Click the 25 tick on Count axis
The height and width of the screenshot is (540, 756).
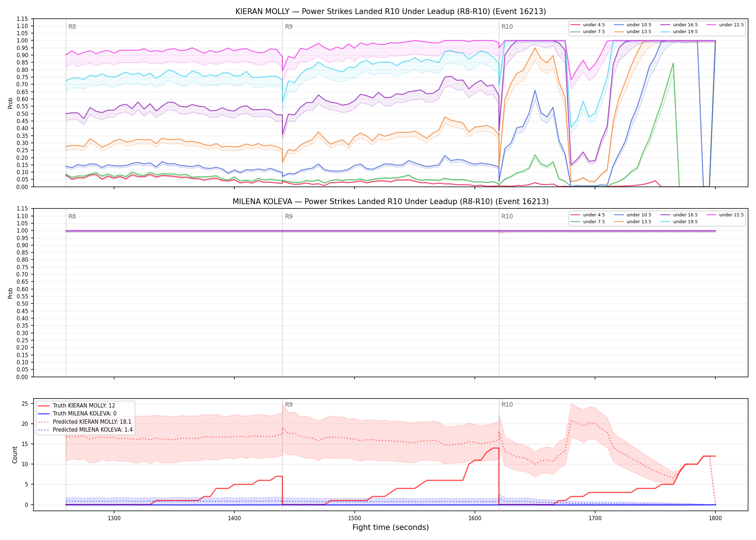click(24, 404)
